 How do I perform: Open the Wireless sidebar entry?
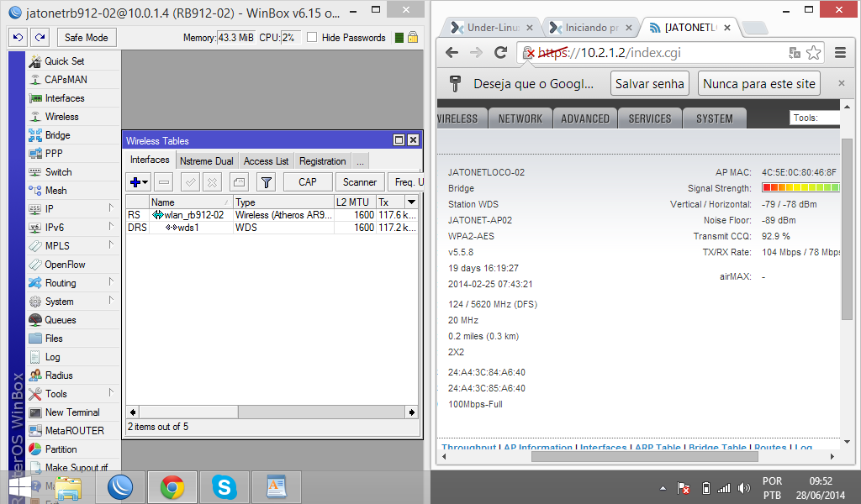pyautogui.click(x=61, y=117)
